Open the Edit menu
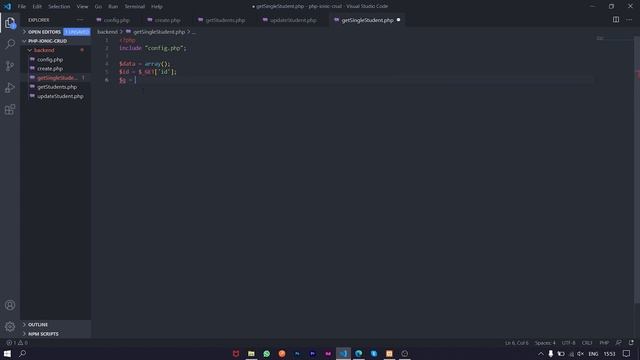 [37, 6]
